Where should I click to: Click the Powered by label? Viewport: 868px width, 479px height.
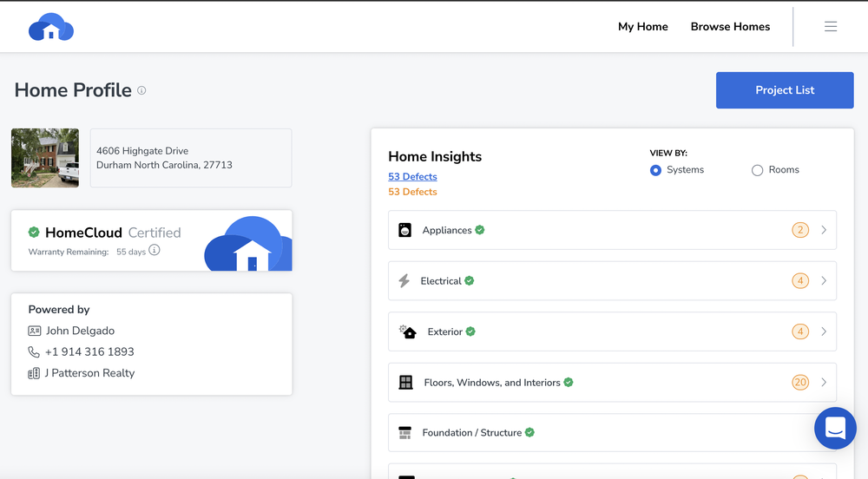point(59,310)
